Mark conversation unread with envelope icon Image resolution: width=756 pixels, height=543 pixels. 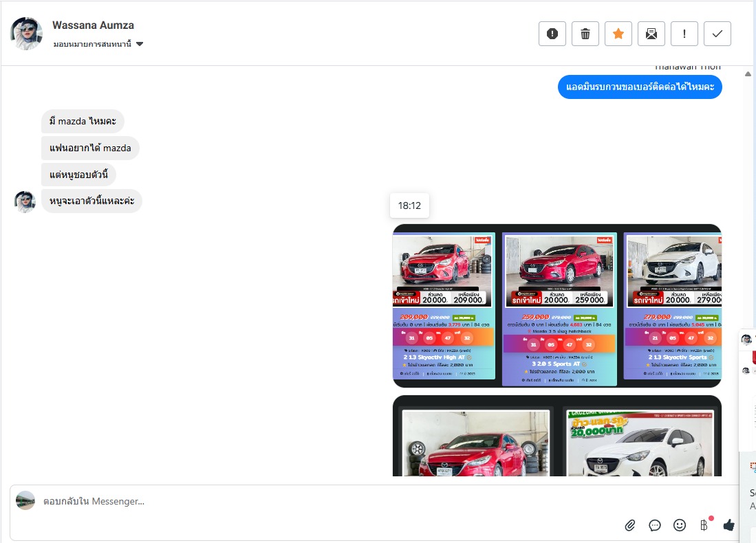651,34
